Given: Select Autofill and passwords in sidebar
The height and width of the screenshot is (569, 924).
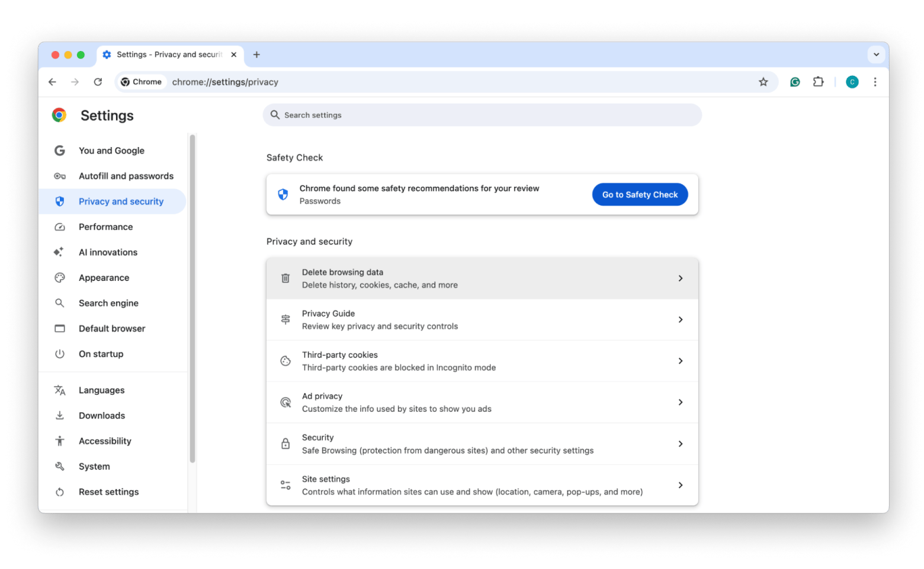Looking at the screenshot, I should pyautogui.click(x=126, y=176).
